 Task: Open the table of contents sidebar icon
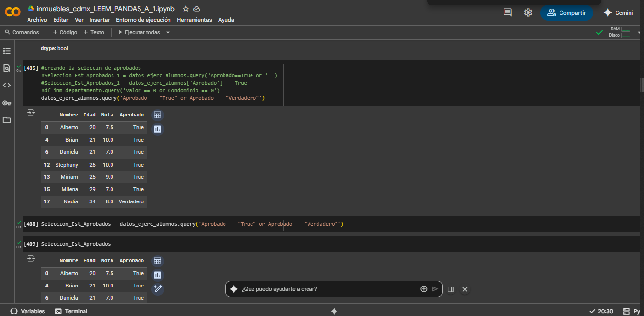[x=7, y=51]
